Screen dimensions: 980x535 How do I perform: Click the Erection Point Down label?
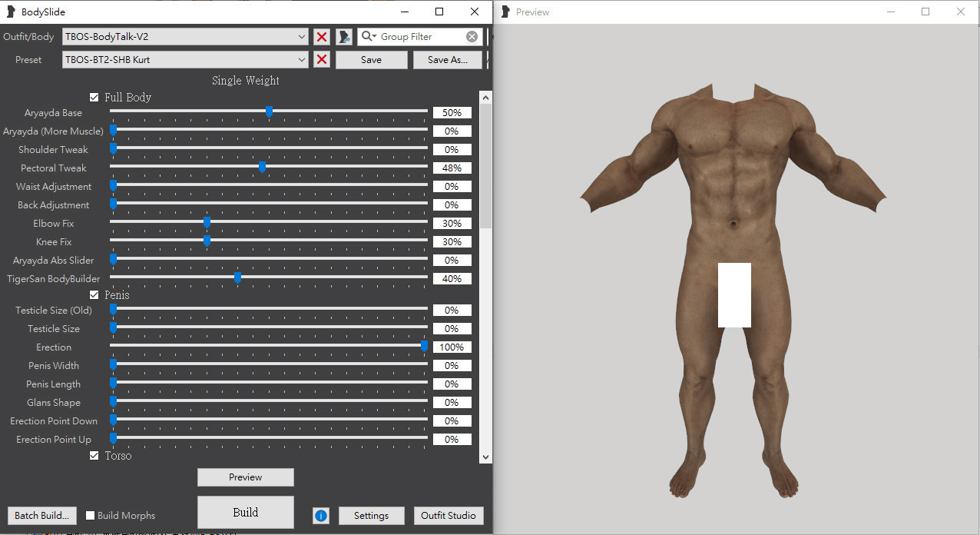click(x=54, y=421)
